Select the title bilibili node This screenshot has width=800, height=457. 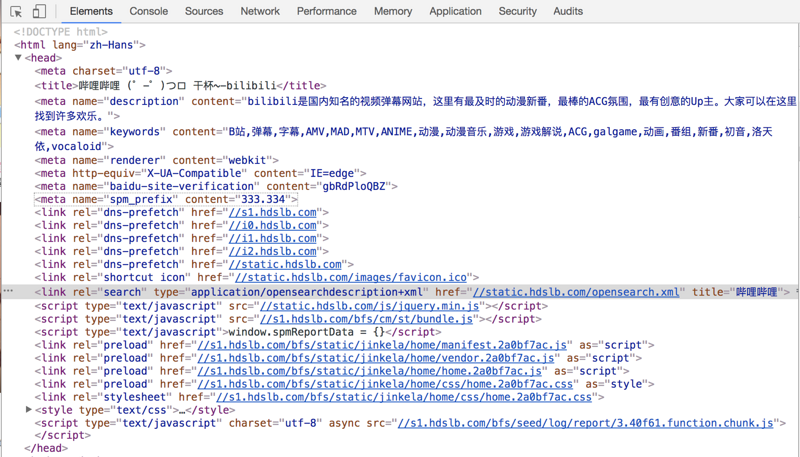(x=181, y=86)
